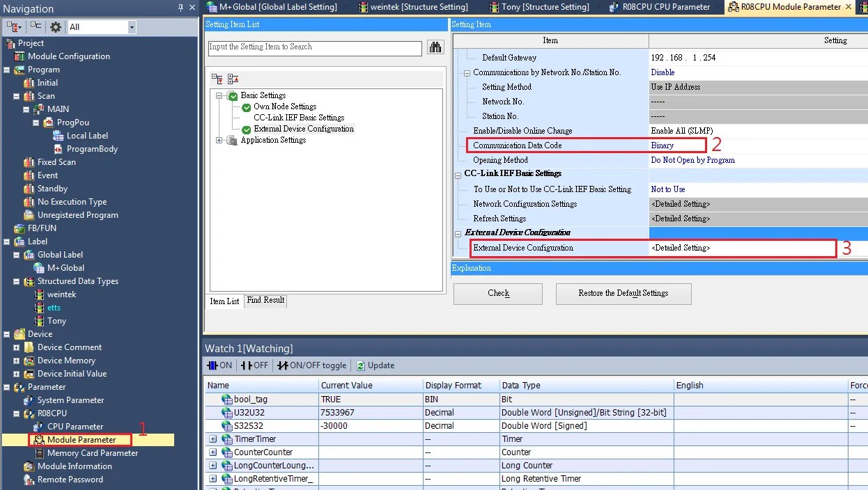
Task: Open the Find Result tab
Action: [x=265, y=300]
